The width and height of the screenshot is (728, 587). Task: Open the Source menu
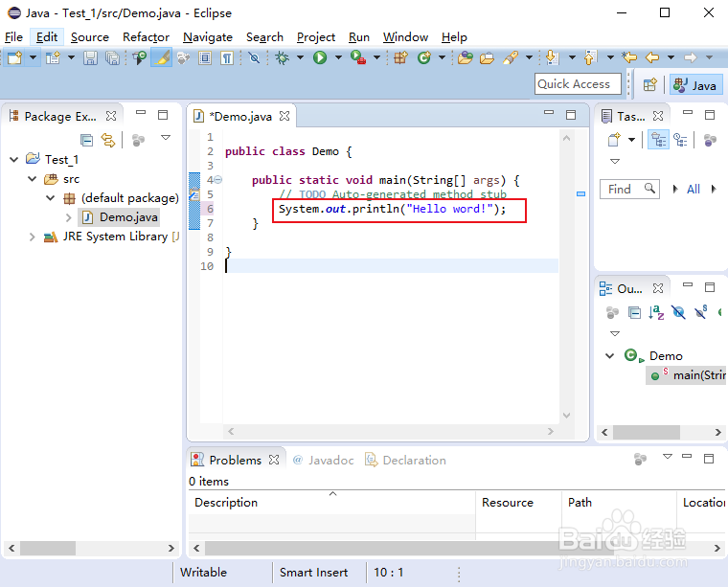90,37
